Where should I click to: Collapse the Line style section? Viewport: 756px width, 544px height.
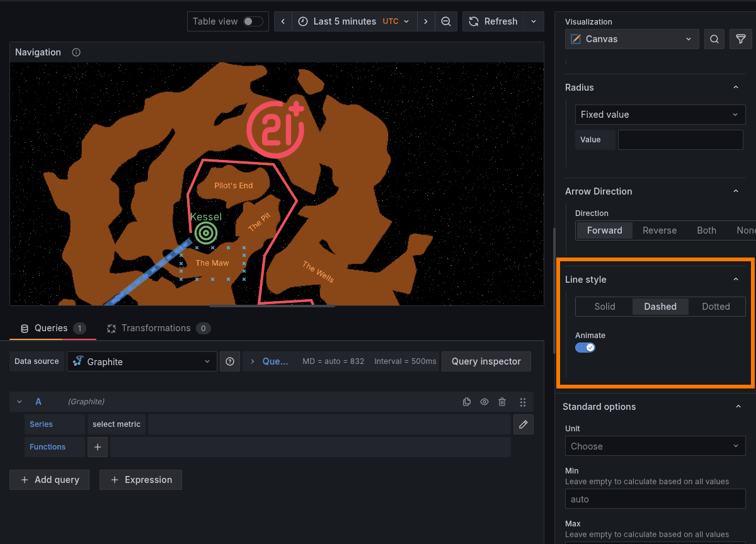[x=735, y=279]
